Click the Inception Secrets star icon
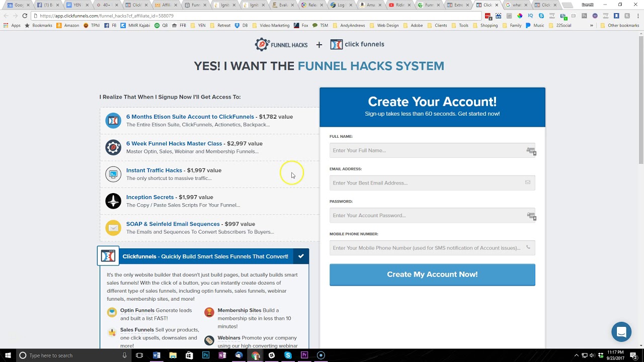The width and height of the screenshot is (644, 362). pos(113,201)
